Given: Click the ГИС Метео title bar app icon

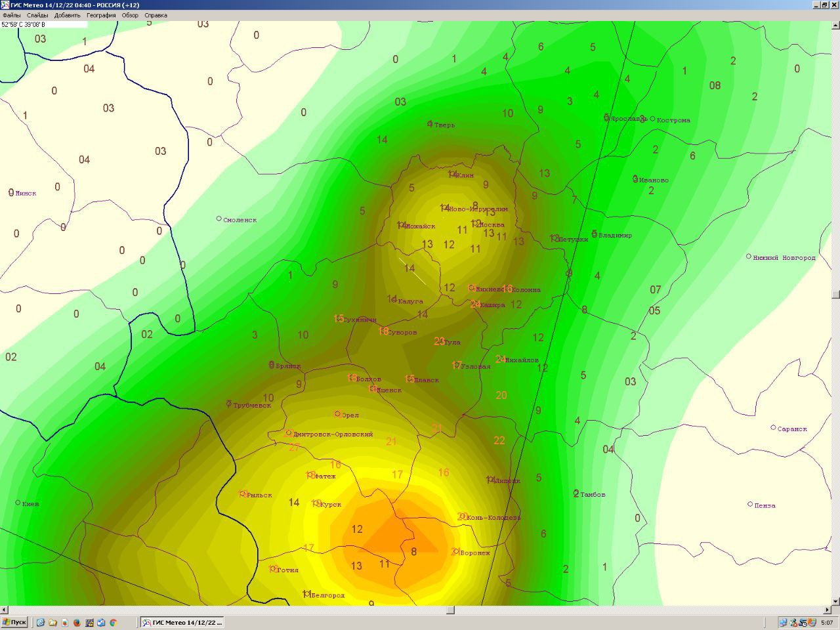Looking at the screenshot, I should pos(5,5).
